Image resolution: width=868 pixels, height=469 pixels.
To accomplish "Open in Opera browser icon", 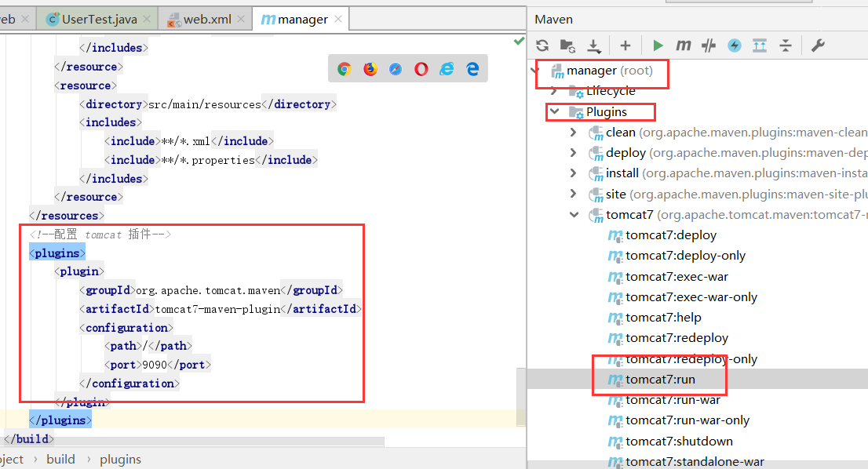I will [x=421, y=69].
